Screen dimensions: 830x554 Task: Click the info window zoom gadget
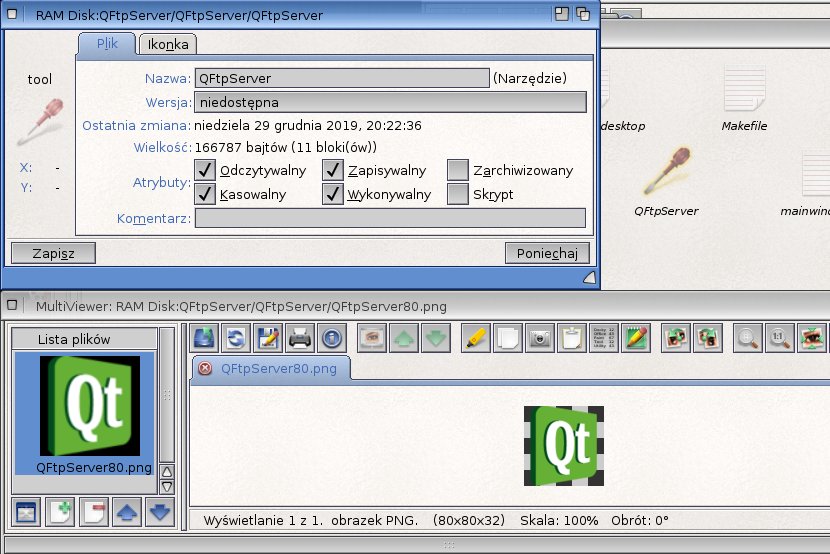pos(562,14)
